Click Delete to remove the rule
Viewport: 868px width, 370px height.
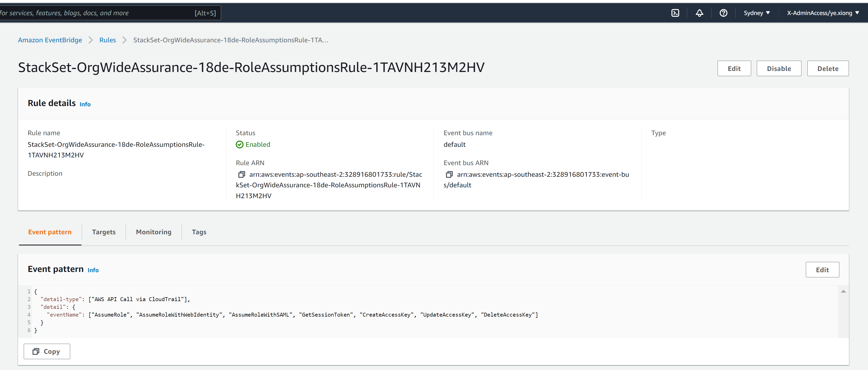pyautogui.click(x=828, y=68)
